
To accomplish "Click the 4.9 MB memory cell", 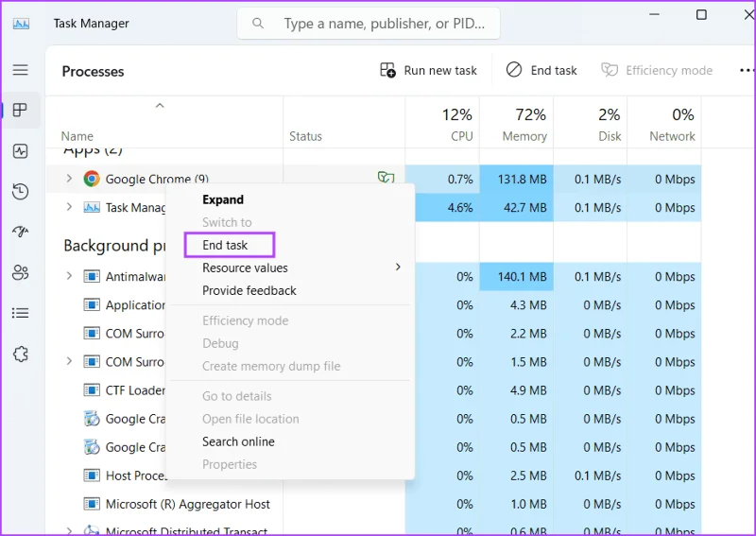I will (x=516, y=390).
